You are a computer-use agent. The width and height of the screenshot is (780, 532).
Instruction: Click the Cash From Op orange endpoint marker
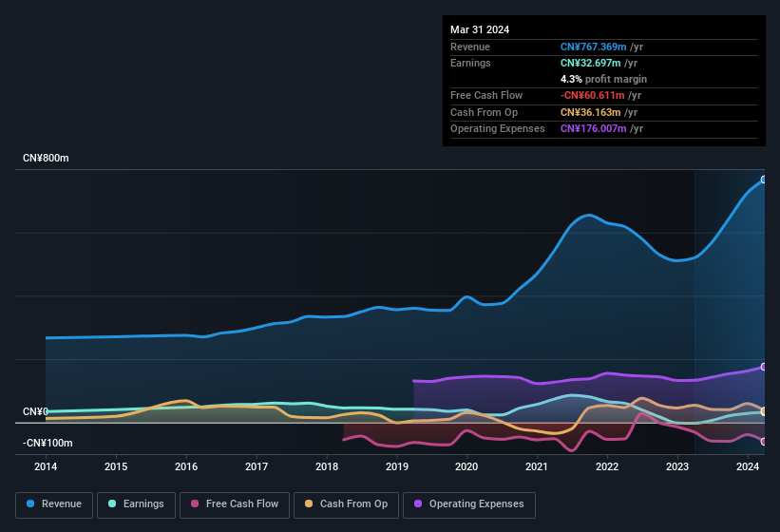pos(764,411)
